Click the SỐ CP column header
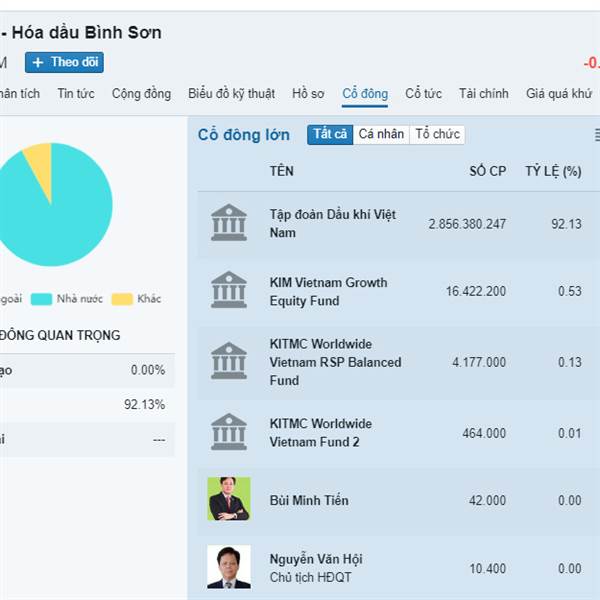The image size is (600, 600). [488, 171]
